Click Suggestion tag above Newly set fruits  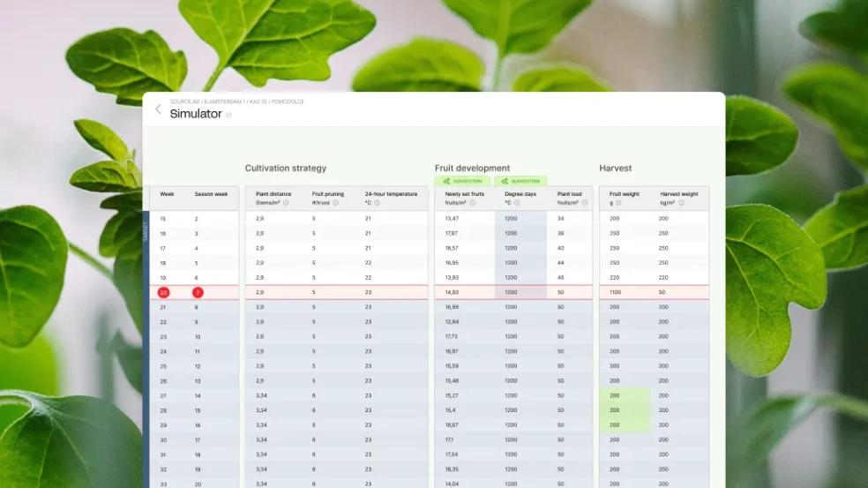(463, 181)
